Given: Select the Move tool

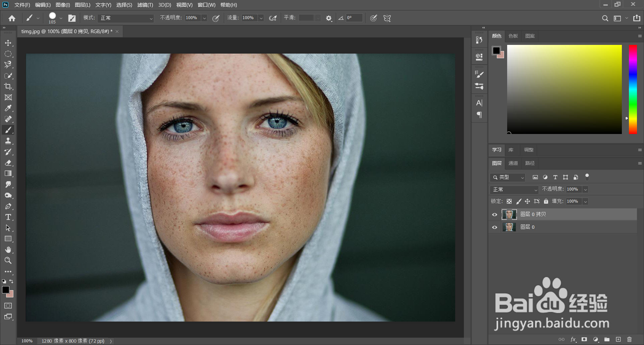Looking at the screenshot, I should click(8, 43).
